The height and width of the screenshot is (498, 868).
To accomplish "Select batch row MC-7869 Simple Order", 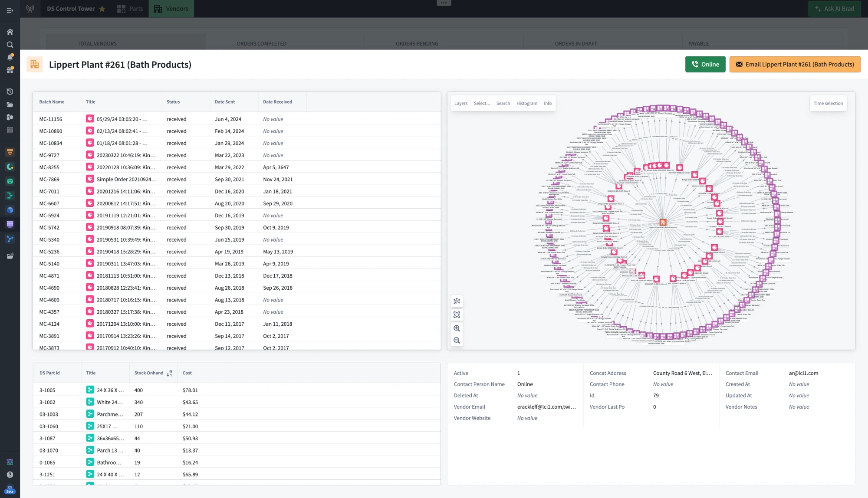I will click(237, 180).
